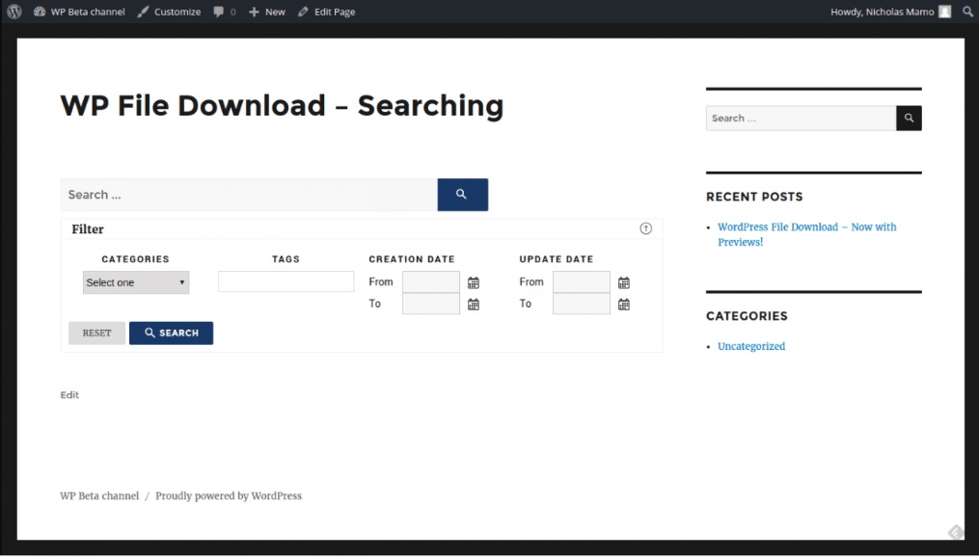This screenshot has height=560, width=979.
Task: Click the Filter heading text
Action: [x=88, y=228]
